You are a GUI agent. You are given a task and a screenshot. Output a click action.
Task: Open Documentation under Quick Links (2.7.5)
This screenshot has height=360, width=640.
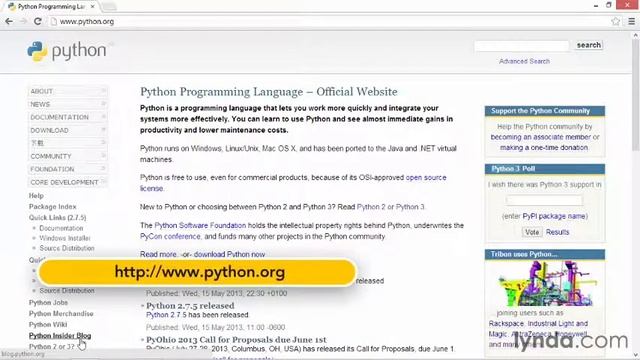tap(61, 228)
